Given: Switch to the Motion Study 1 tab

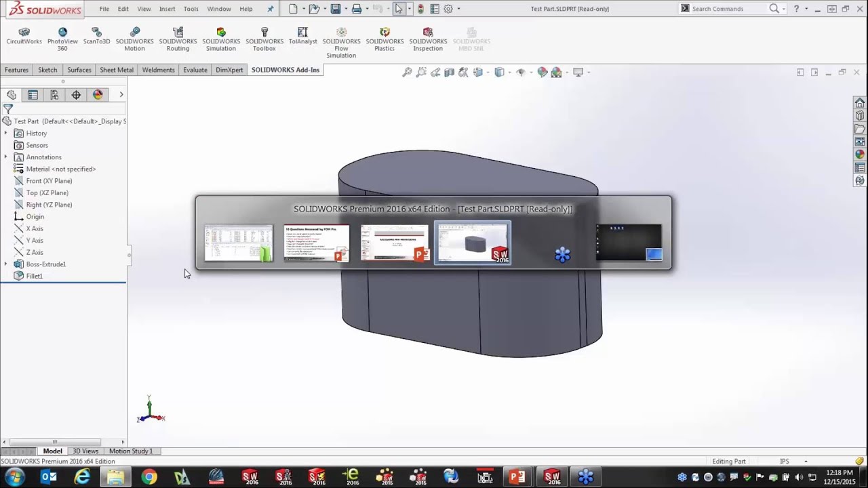Looking at the screenshot, I should point(131,451).
